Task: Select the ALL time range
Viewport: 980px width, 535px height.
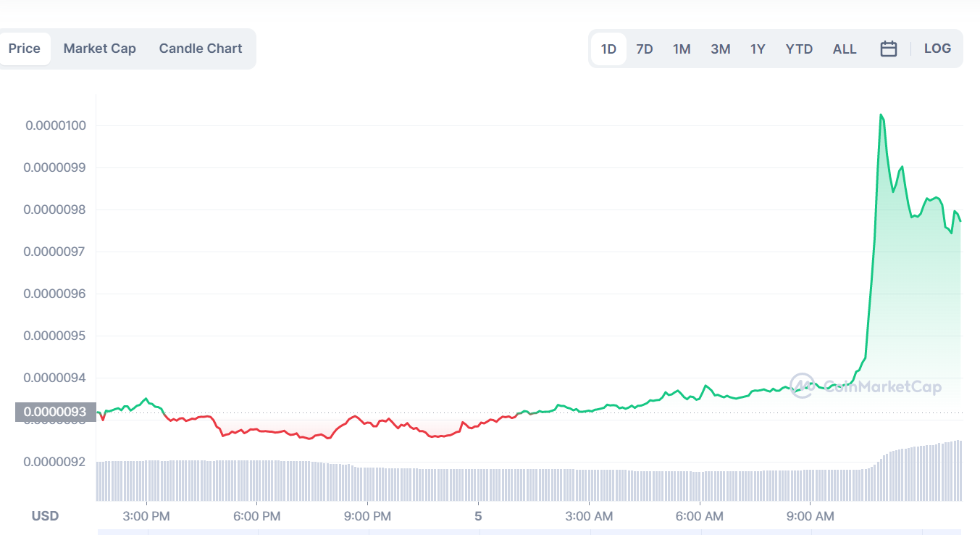Action: (845, 49)
